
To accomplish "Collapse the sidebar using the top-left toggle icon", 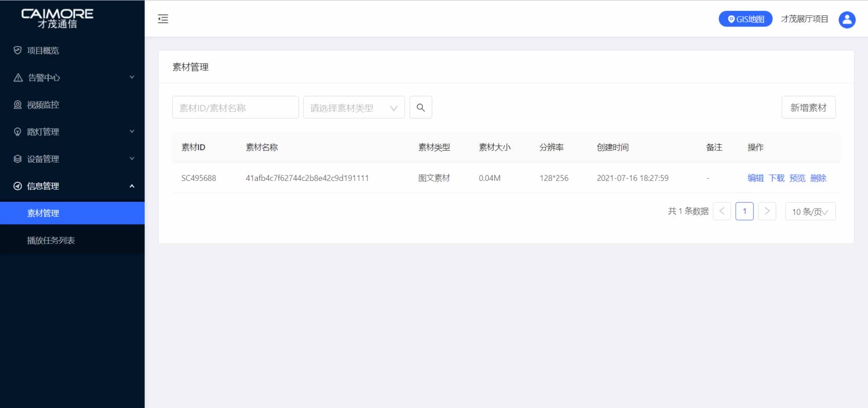I will pos(163,19).
